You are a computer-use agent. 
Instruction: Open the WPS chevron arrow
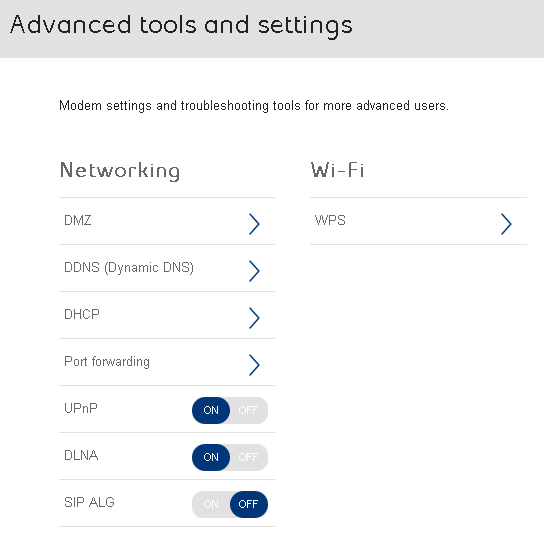point(506,224)
